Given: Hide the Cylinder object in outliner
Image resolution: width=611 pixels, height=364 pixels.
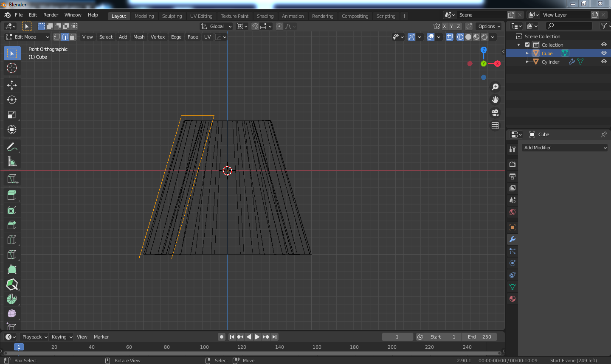Looking at the screenshot, I should click(604, 62).
